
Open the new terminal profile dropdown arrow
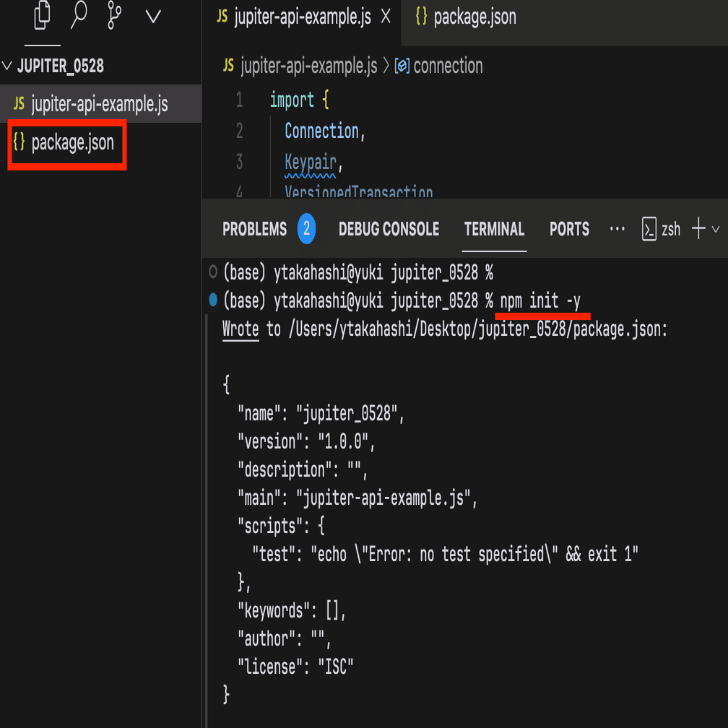(715, 229)
